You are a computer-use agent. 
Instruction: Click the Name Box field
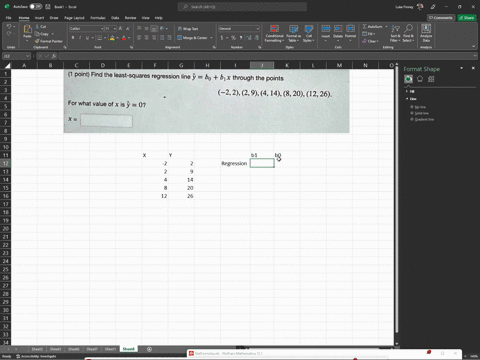tap(16, 56)
